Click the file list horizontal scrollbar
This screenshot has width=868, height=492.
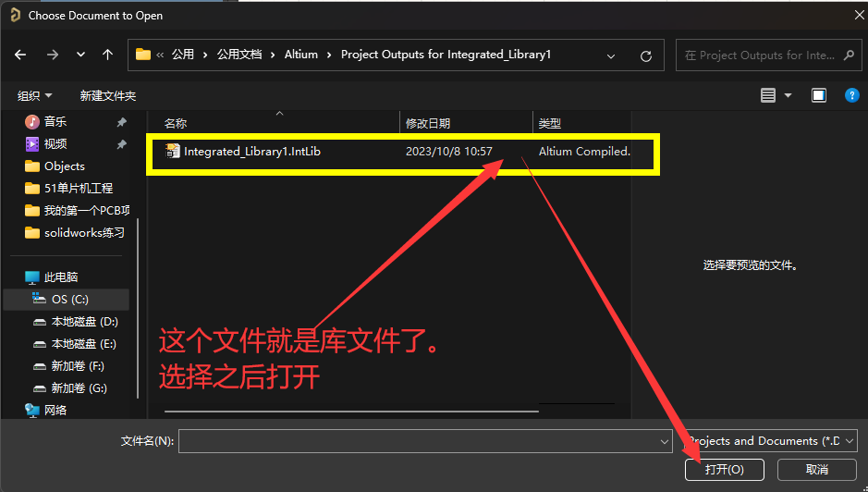click(351, 412)
